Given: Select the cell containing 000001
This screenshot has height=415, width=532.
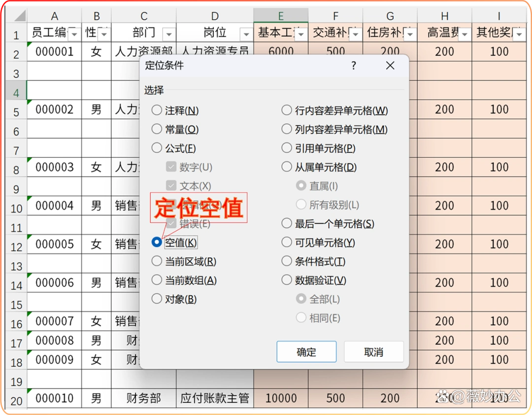Looking at the screenshot, I should coord(54,51).
